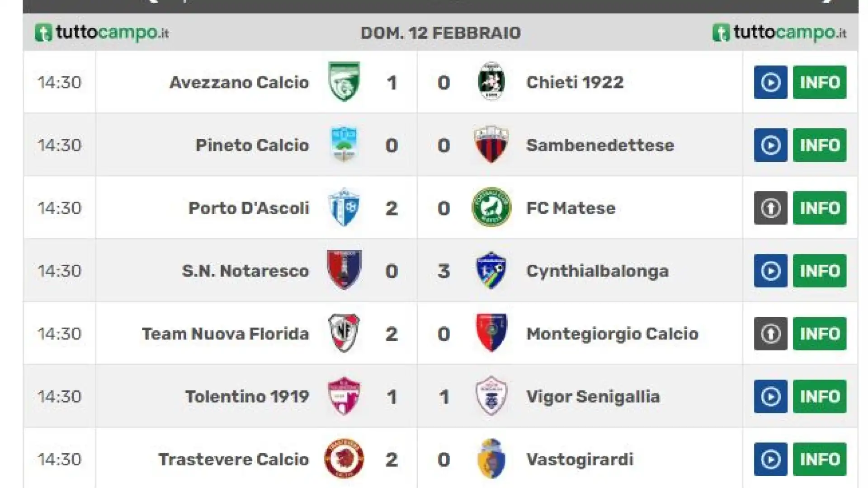Click the Avezzano Calcio team crest
Image resolution: width=868 pixels, height=488 pixels.
pos(344,82)
